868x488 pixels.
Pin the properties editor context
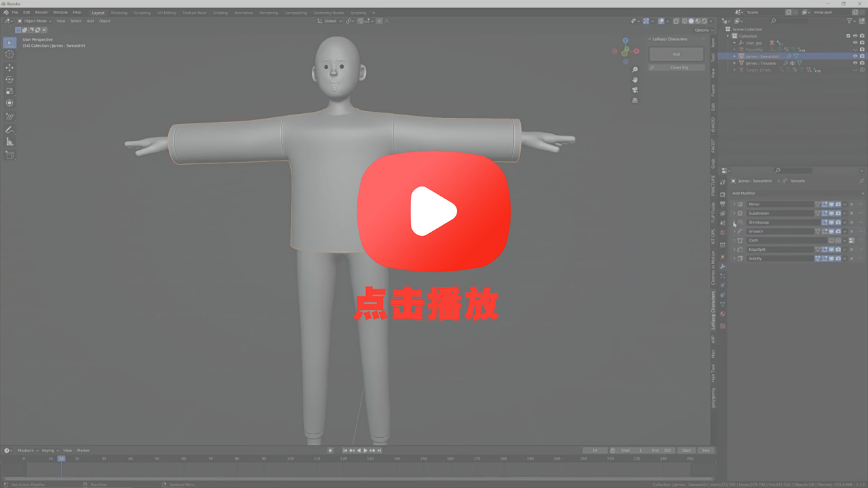pos(861,181)
